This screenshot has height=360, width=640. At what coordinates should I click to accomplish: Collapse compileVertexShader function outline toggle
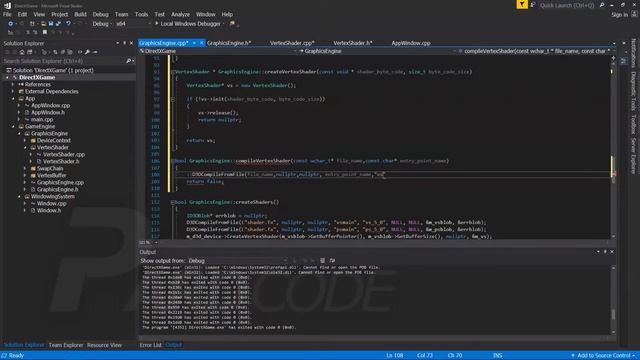coord(173,161)
